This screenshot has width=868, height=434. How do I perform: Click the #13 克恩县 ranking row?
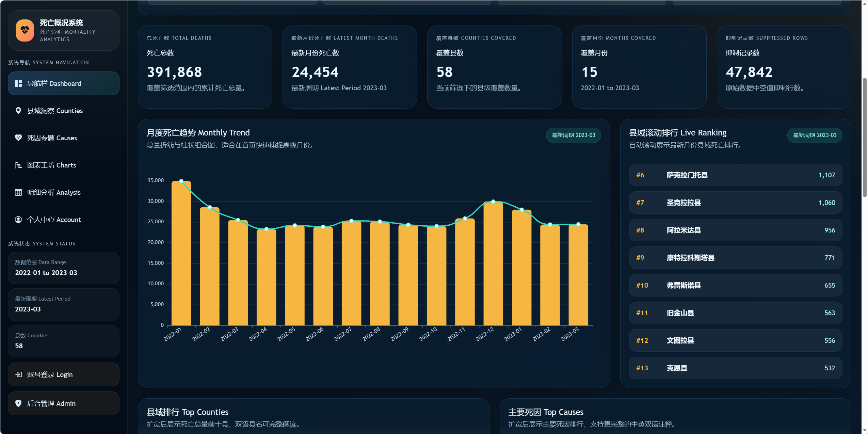(x=735, y=368)
